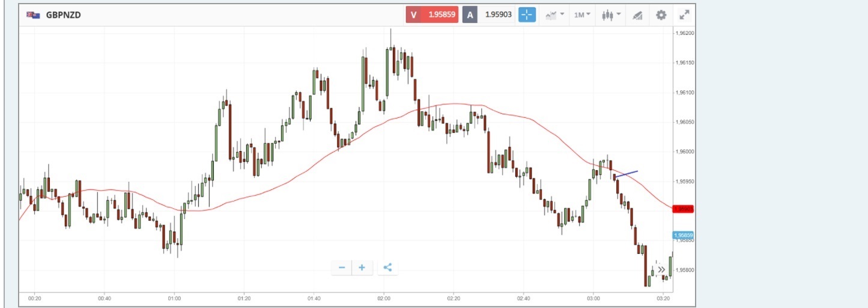Open chart settings gear icon
The width and height of the screenshot is (868, 308).
click(661, 15)
